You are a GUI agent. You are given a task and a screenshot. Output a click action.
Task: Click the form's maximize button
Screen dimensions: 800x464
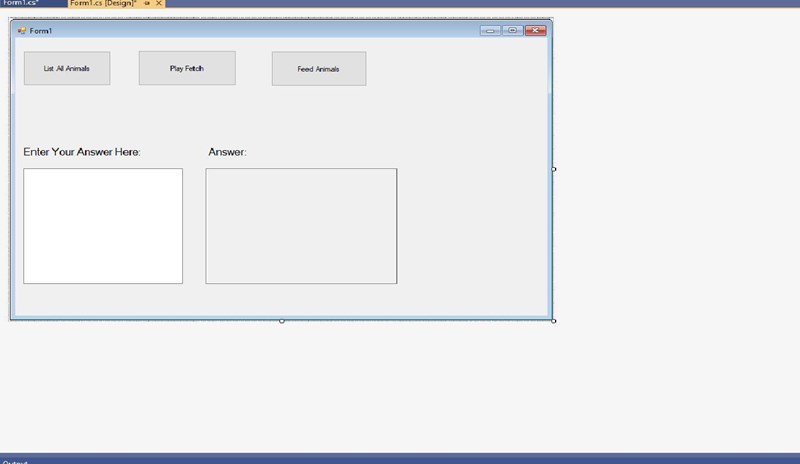click(x=513, y=30)
